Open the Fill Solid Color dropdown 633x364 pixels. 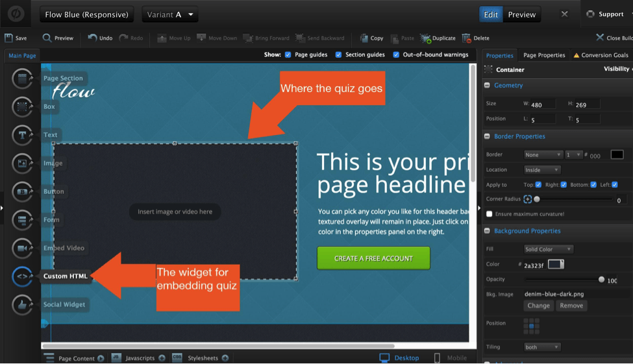coord(549,249)
